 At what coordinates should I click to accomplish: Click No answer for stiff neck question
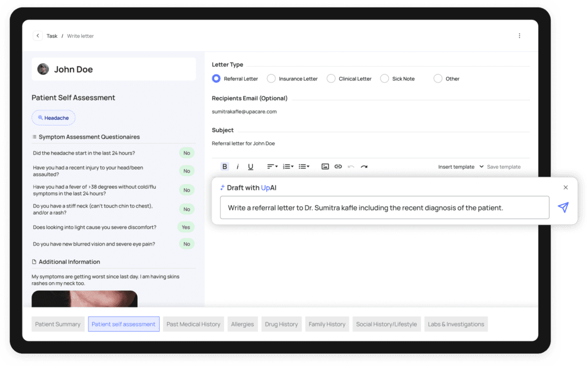(x=187, y=209)
